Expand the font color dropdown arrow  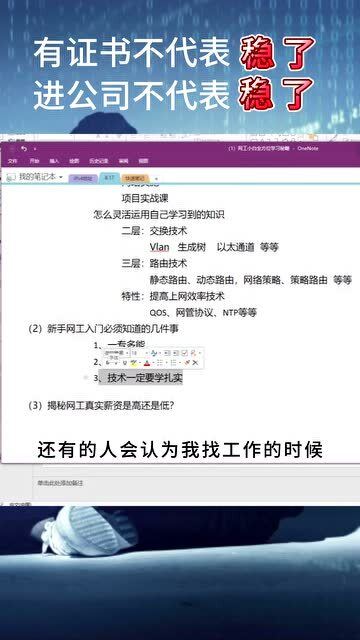coord(153,362)
